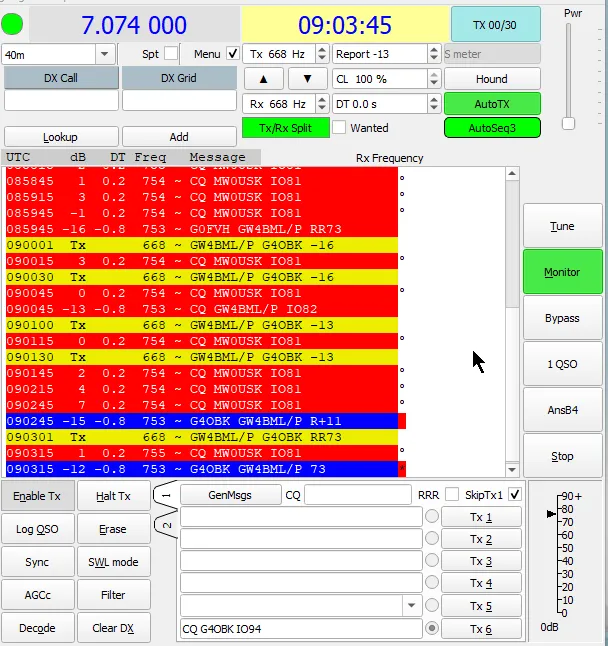The height and width of the screenshot is (646, 608).
Task: Click the Log QSO button
Action: pos(38,529)
